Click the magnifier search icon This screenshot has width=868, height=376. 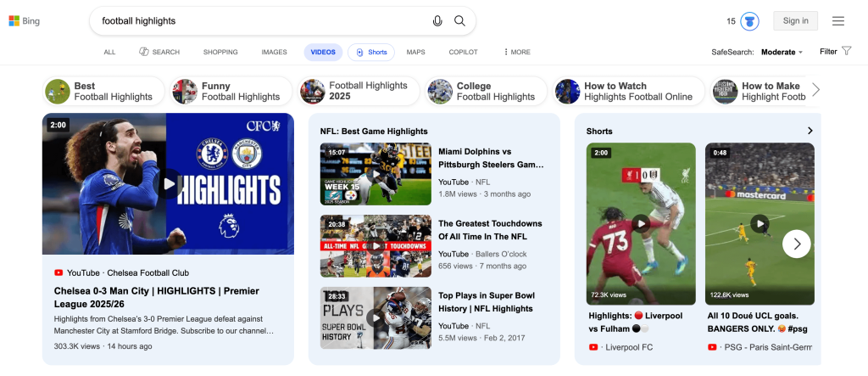tap(459, 21)
